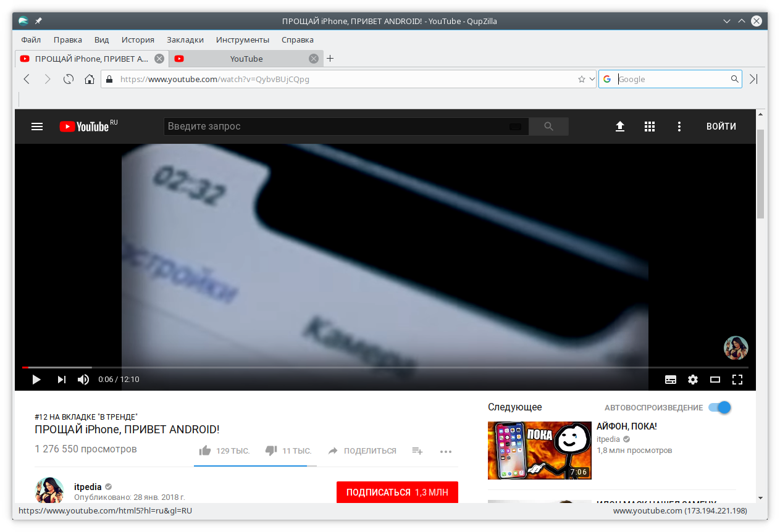This screenshot has height=532, width=780.
Task: Open the 'АЙФОН, ПОКА!' video thumbnail
Action: (x=540, y=451)
